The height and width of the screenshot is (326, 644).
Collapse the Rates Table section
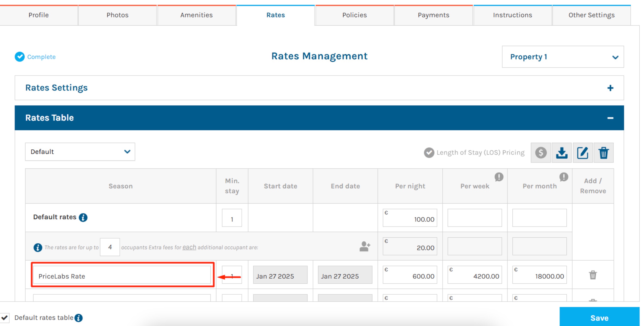pos(610,118)
